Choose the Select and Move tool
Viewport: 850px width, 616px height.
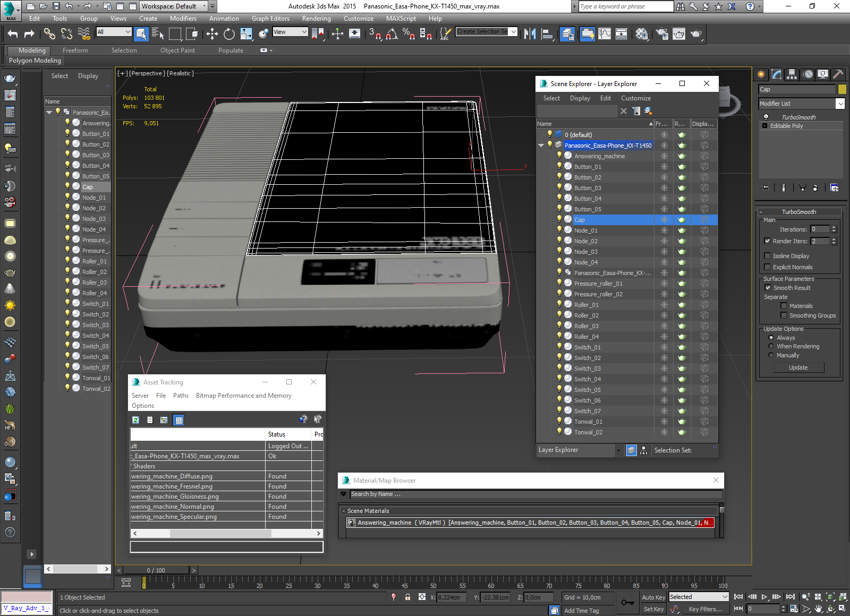[x=212, y=34]
